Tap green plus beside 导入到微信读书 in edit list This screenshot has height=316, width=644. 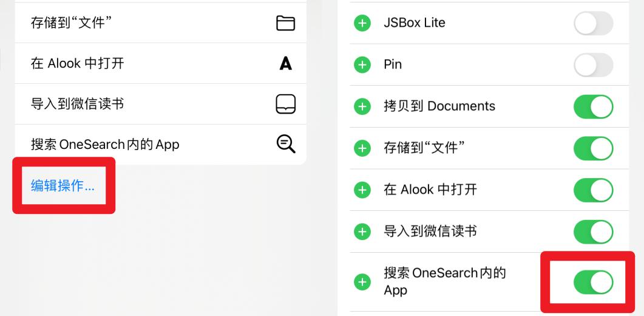(362, 232)
